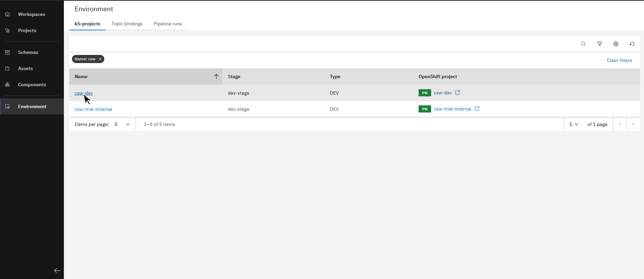Click the refresh table icon
The image size is (644, 279).
pos(632,44)
